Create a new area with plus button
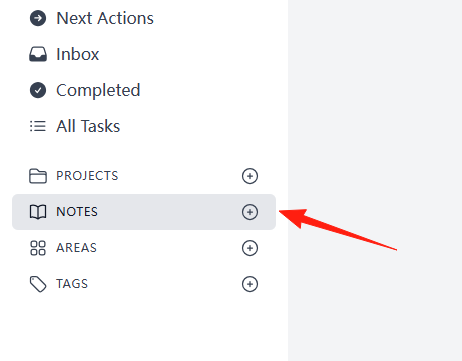The height and width of the screenshot is (361, 462). [x=250, y=248]
